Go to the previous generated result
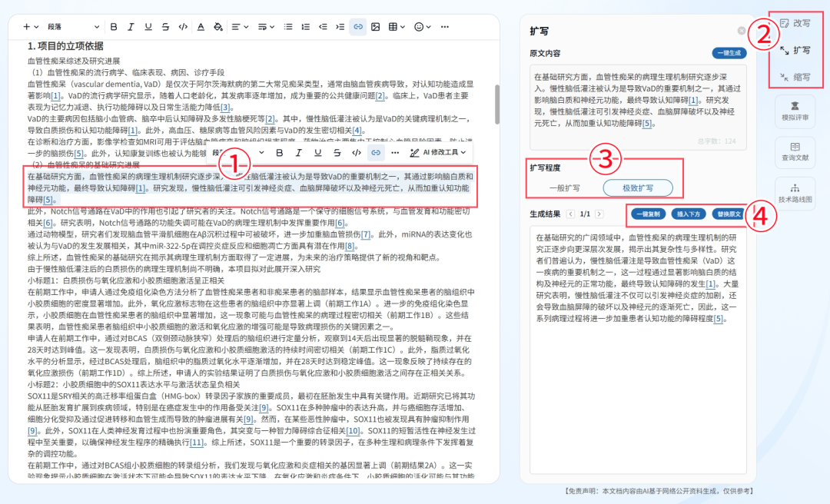The width and height of the screenshot is (830, 504). [570, 214]
